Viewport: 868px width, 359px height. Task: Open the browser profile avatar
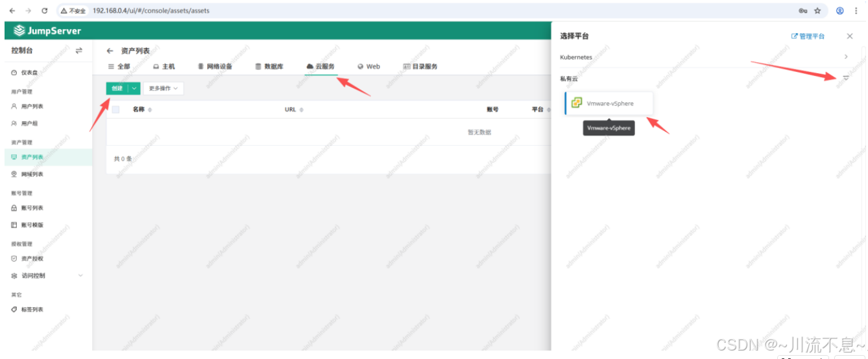click(x=840, y=11)
